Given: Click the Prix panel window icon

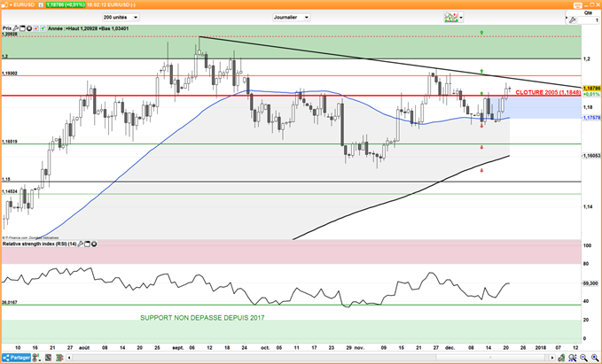Looking at the screenshot, I should point(22,28).
